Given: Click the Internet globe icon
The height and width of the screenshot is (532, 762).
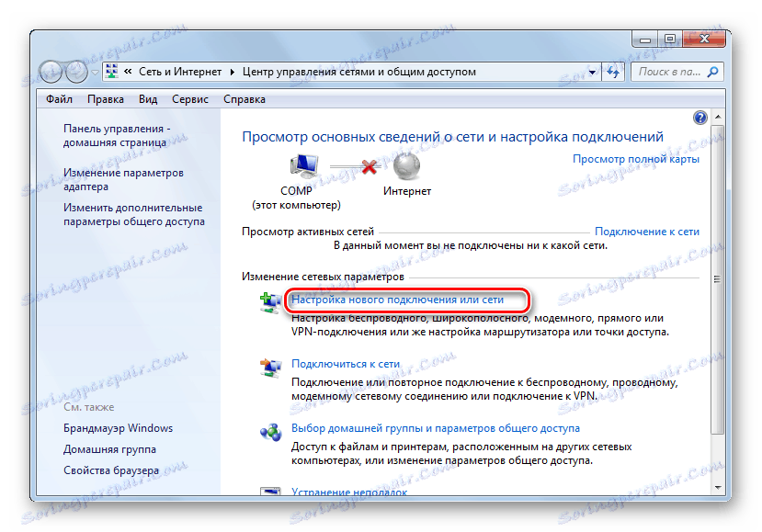Looking at the screenshot, I should (406, 166).
